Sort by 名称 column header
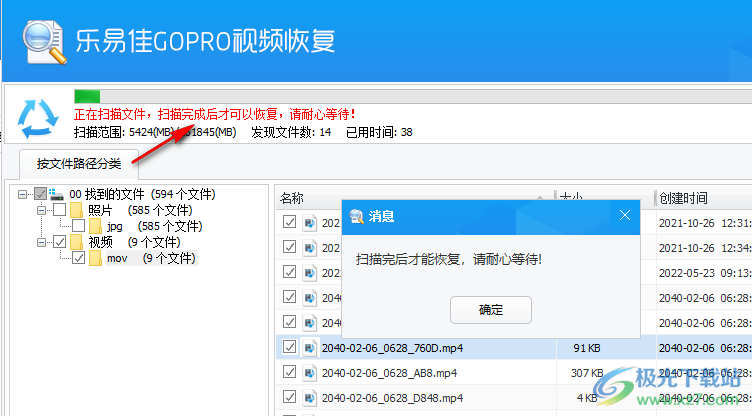This screenshot has width=752, height=416. (415, 198)
